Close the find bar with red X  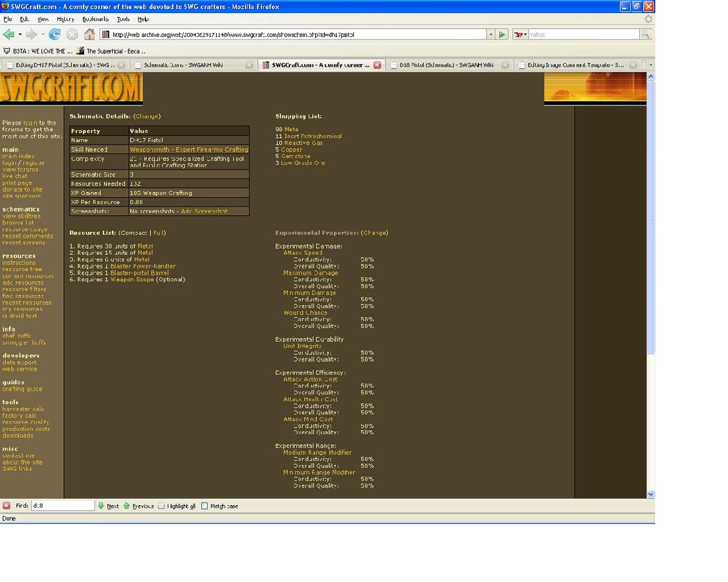click(6, 506)
